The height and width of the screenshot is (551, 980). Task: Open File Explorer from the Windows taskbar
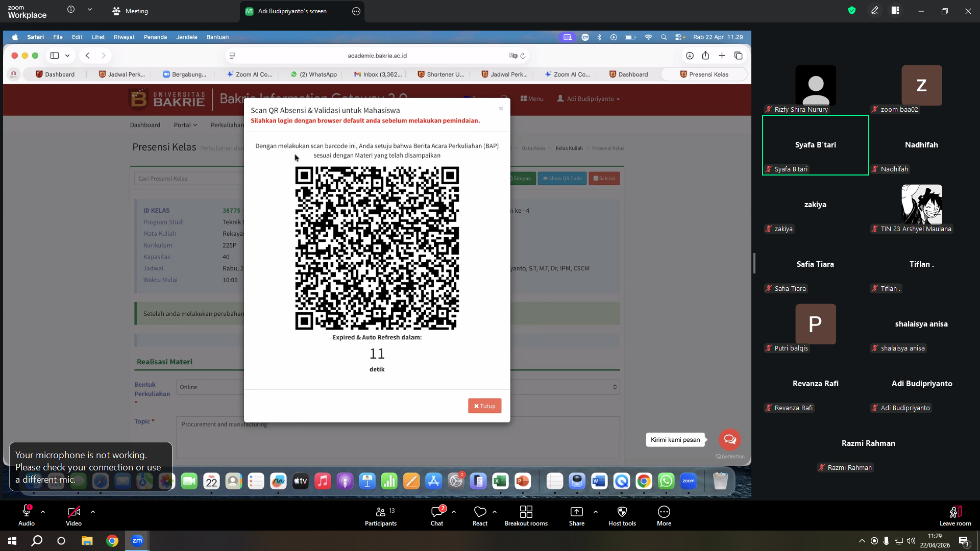click(87, 541)
